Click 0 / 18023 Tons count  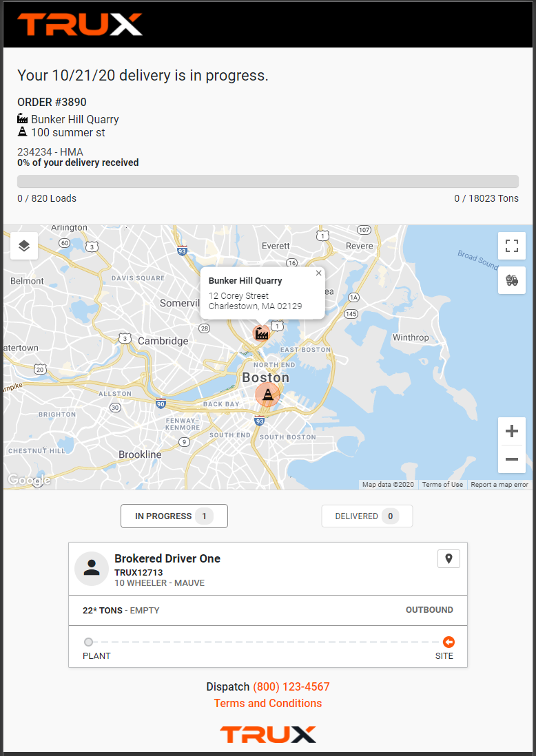[486, 198]
